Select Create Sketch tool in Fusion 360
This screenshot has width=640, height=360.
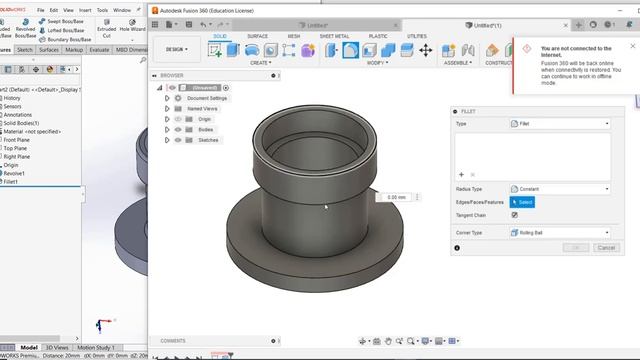[x=215, y=50]
